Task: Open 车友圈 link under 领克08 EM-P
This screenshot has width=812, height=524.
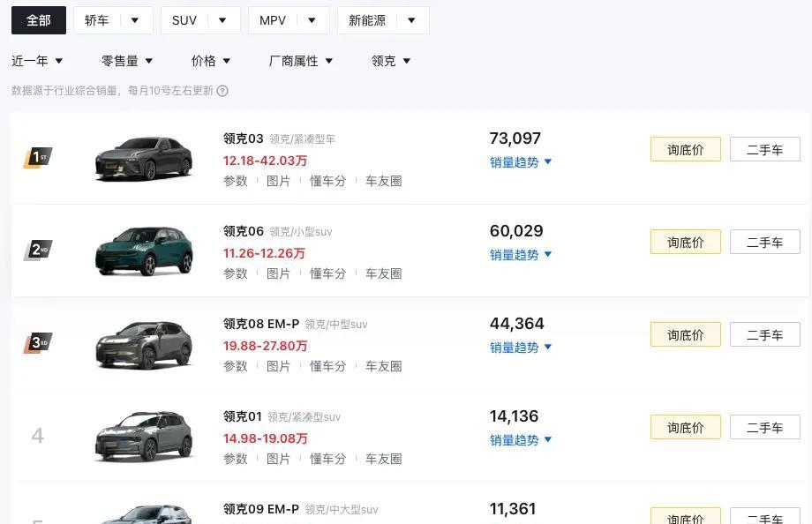Action: (384, 366)
